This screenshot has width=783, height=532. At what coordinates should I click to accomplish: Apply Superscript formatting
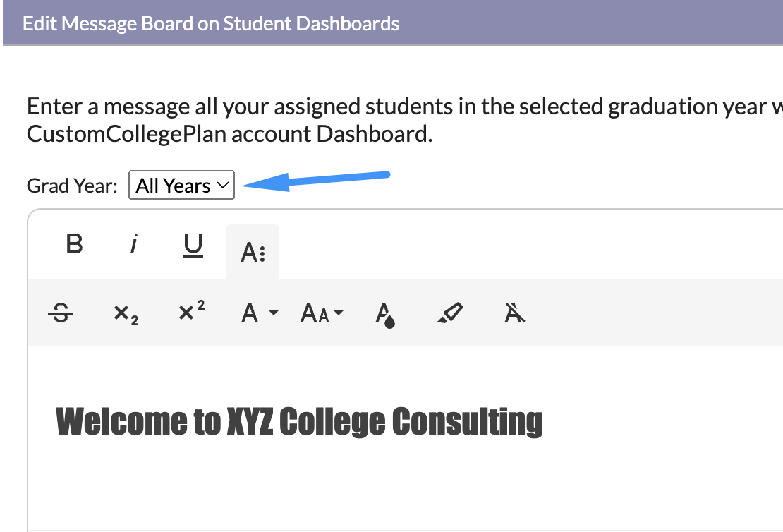pyautogui.click(x=192, y=313)
